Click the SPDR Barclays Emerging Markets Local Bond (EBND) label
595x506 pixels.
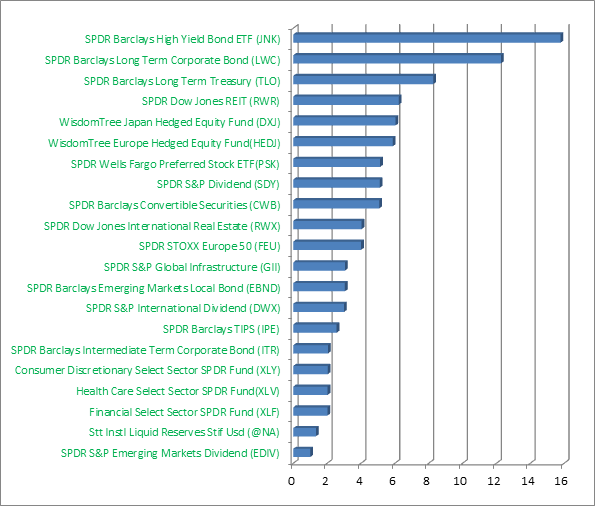tap(154, 288)
